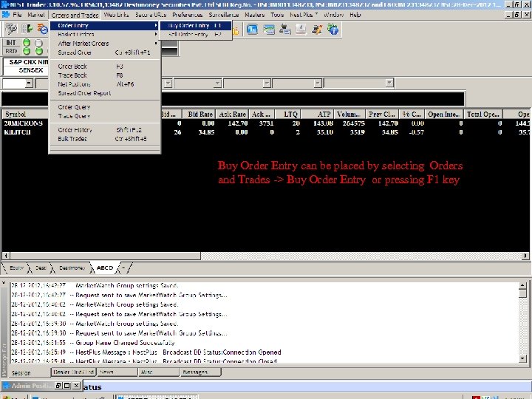This screenshot has height=399, width=532.
Task: Click the user with computer toolbar icon
Action: click(x=285, y=30)
